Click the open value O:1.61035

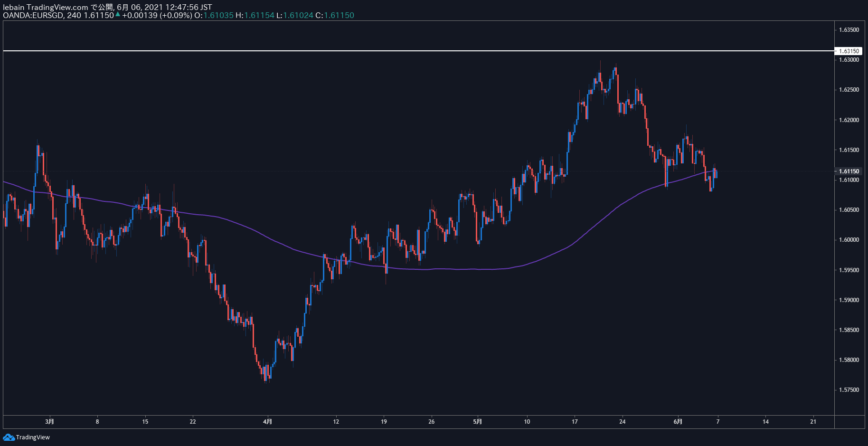click(214, 15)
